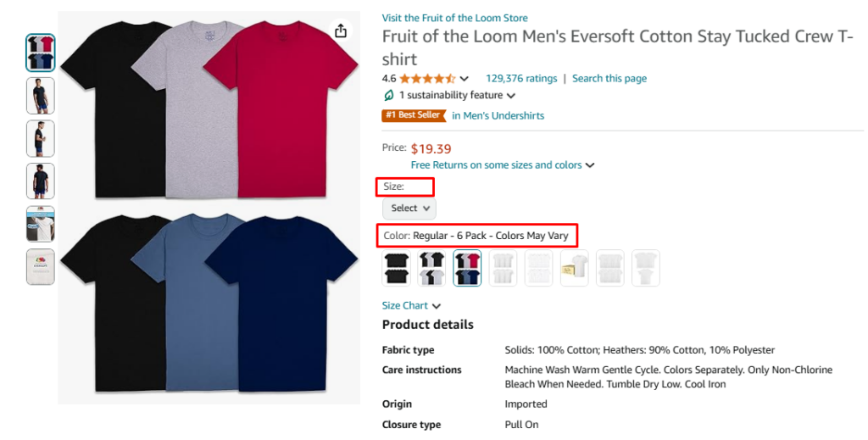Select the last white shirts swatch

(x=645, y=268)
